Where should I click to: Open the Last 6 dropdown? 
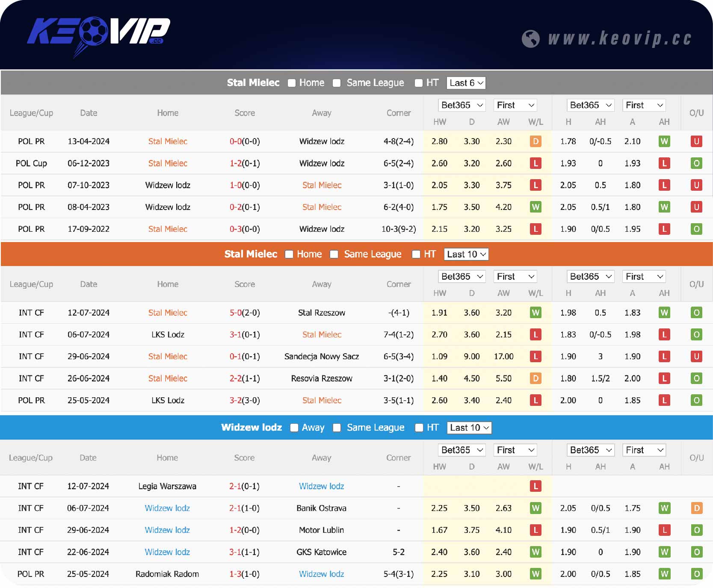click(466, 83)
